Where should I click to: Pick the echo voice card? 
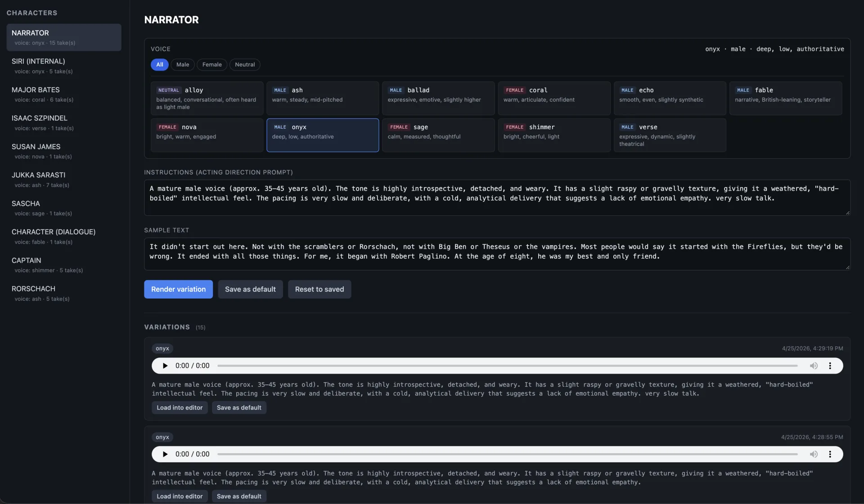[x=670, y=98]
